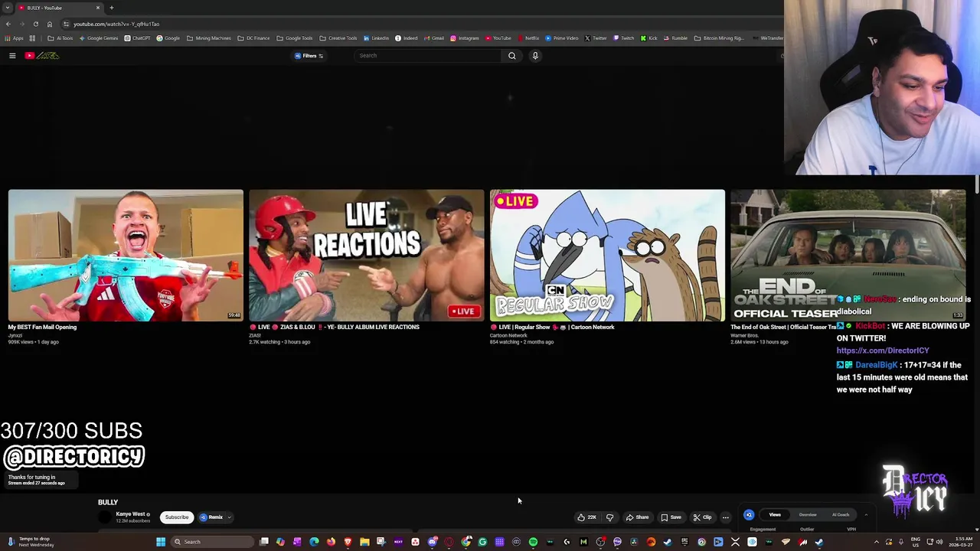This screenshot has height=551, width=980.
Task: Open the Regular Show live stream thumbnail
Action: click(607, 255)
